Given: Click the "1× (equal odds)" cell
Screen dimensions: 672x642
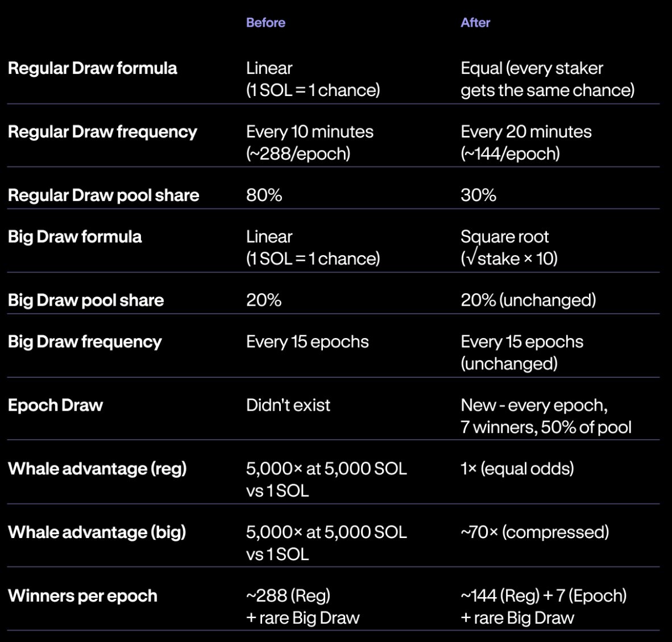Looking at the screenshot, I should (x=517, y=469).
